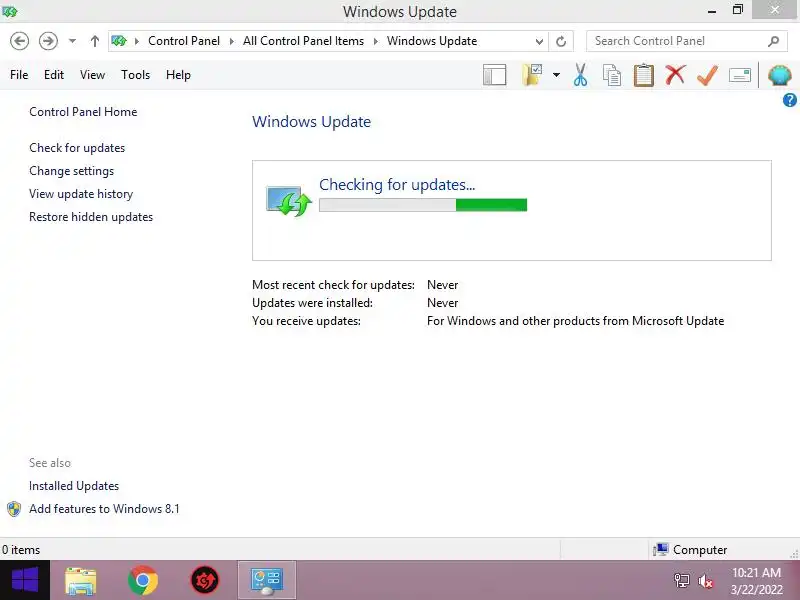Click the Cut scissors icon

pyautogui.click(x=580, y=75)
